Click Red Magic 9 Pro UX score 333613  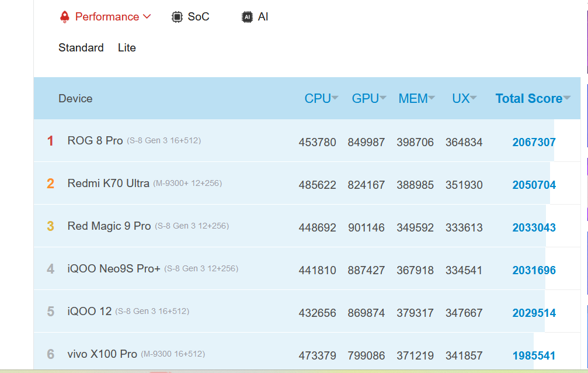pyautogui.click(x=464, y=227)
